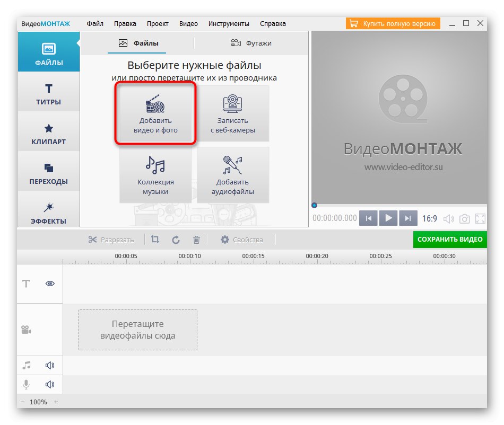This screenshot has height=425, width=504.
Task: Mute the voice track speaker
Action: click(x=50, y=384)
